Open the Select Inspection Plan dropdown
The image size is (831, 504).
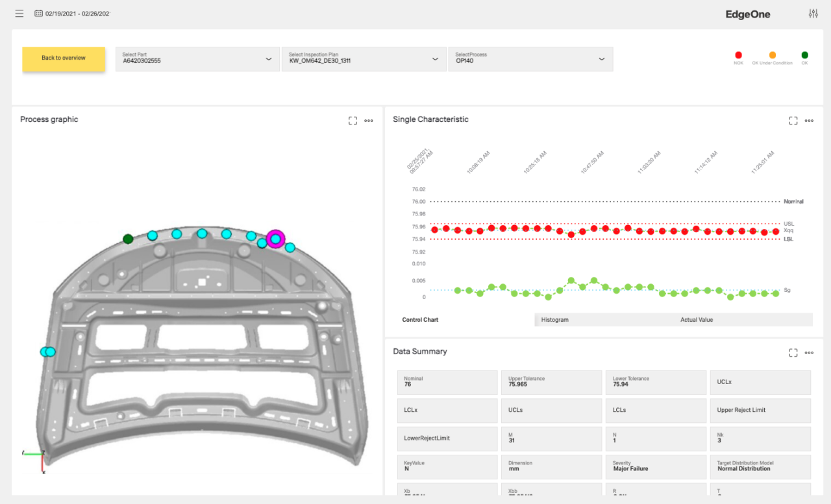pyautogui.click(x=364, y=58)
